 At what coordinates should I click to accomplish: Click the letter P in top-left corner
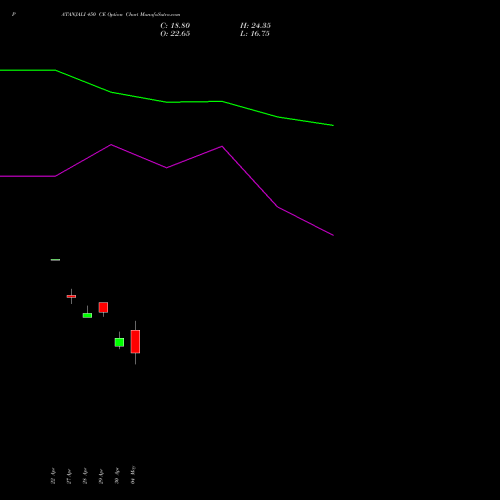point(14,15)
